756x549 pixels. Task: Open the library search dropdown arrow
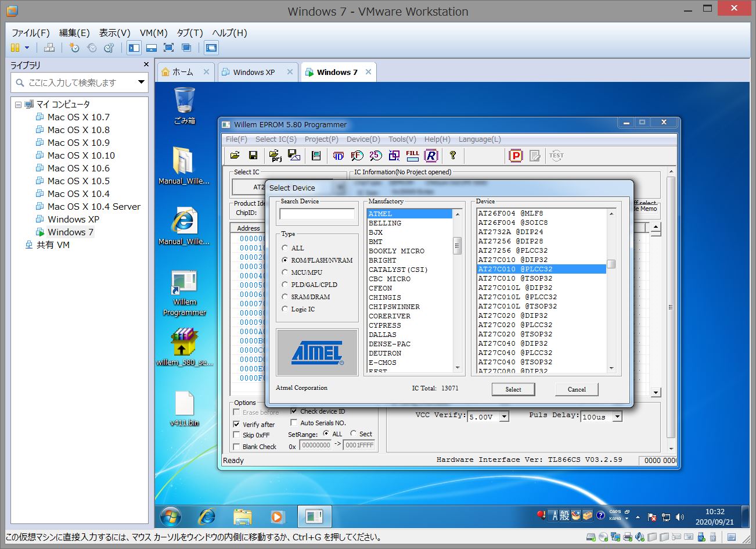tap(141, 82)
